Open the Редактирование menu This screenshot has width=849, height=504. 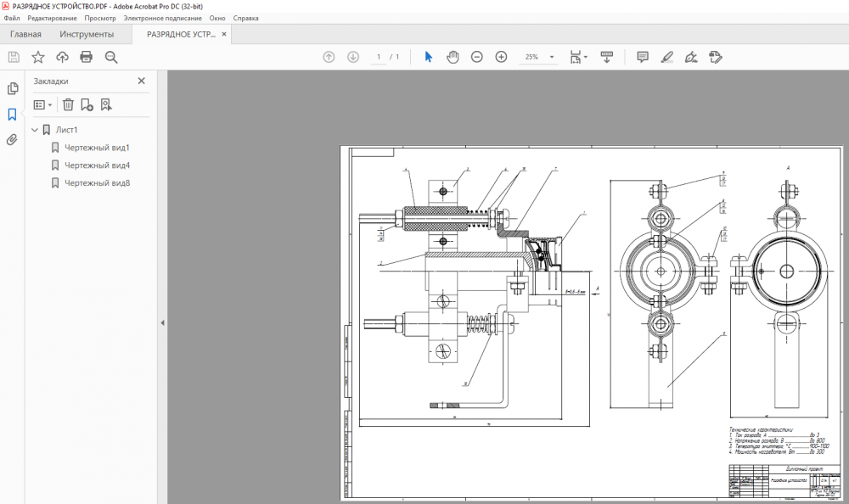click(x=51, y=18)
